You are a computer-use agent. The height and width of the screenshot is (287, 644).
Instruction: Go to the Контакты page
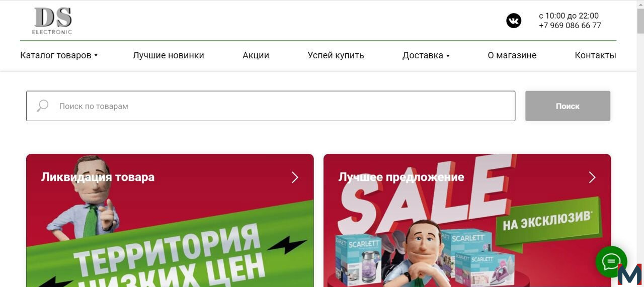point(595,55)
